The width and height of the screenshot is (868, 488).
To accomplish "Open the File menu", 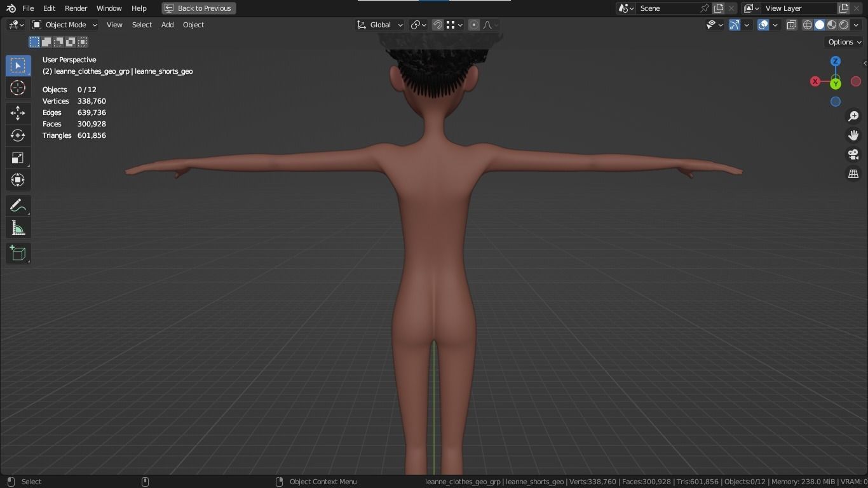I will coord(28,8).
